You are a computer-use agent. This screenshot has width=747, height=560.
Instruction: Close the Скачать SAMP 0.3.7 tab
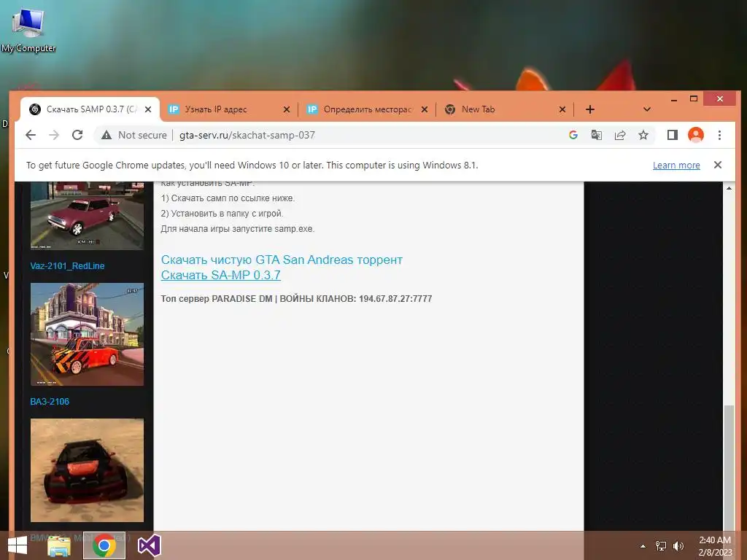pos(148,109)
